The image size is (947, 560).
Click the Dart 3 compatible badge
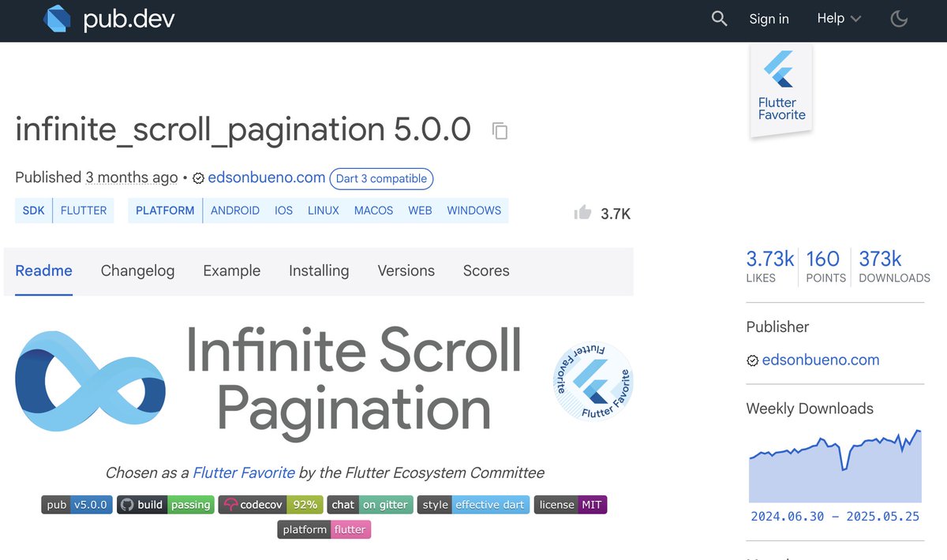(381, 178)
